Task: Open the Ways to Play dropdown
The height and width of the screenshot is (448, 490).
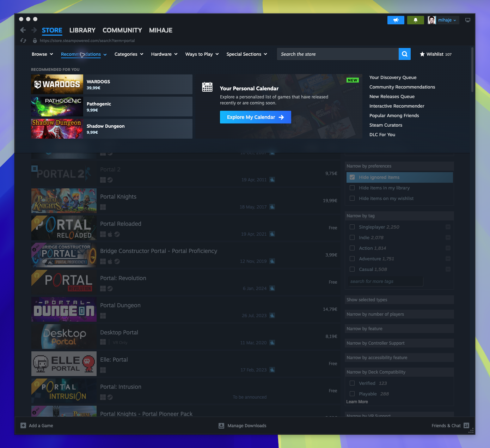Action: [202, 54]
